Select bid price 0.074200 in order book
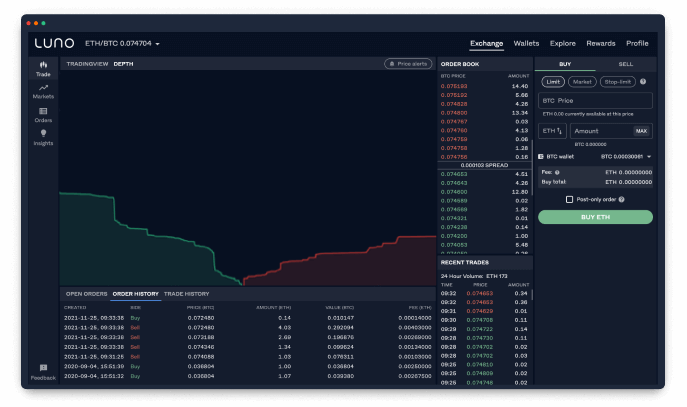 coord(454,236)
